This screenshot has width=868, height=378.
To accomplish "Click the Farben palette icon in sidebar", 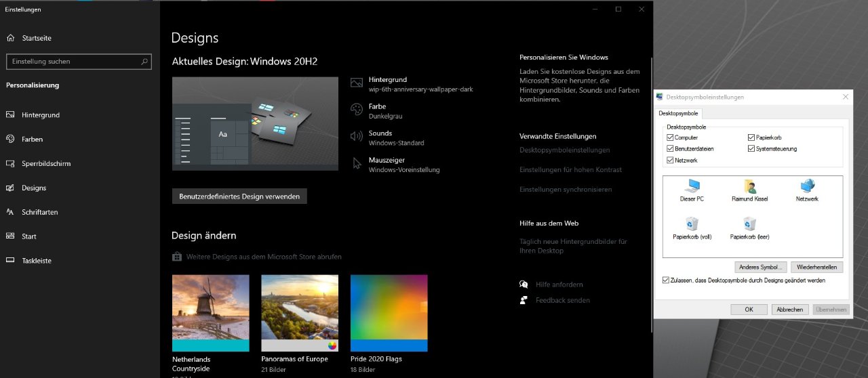I will (x=10, y=139).
